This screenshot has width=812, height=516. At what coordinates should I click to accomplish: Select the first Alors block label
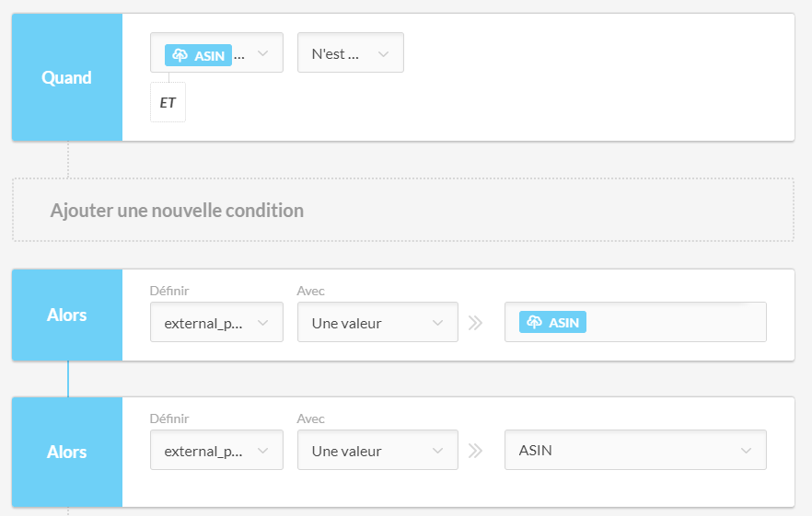click(x=66, y=315)
